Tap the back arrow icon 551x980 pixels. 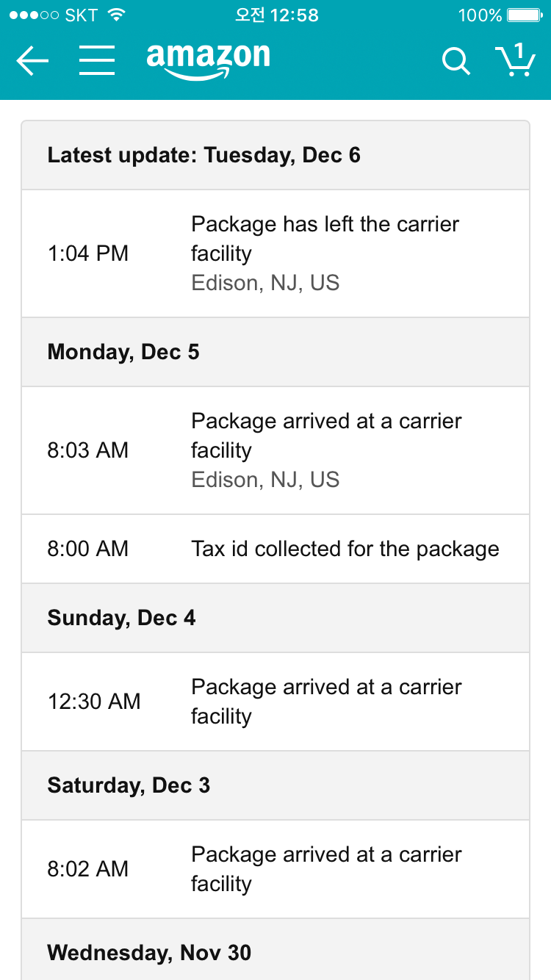coord(32,61)
